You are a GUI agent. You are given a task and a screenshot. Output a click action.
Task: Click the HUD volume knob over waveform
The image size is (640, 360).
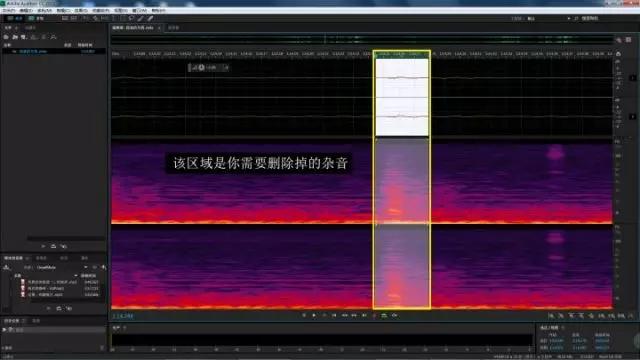coord(202,67)
